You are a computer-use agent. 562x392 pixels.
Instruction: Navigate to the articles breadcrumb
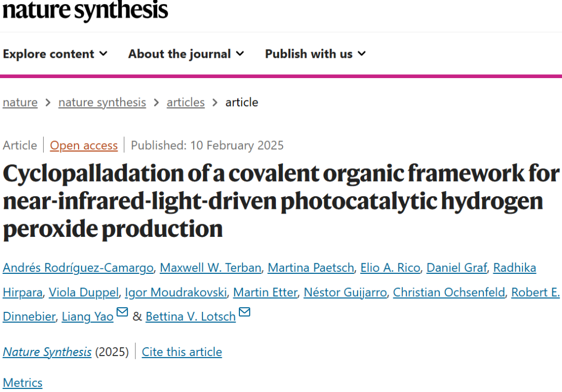(186, 103)
